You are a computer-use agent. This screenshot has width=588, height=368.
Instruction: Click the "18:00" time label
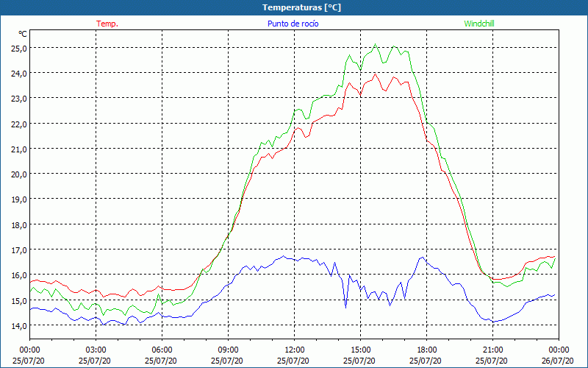[427, 350]
